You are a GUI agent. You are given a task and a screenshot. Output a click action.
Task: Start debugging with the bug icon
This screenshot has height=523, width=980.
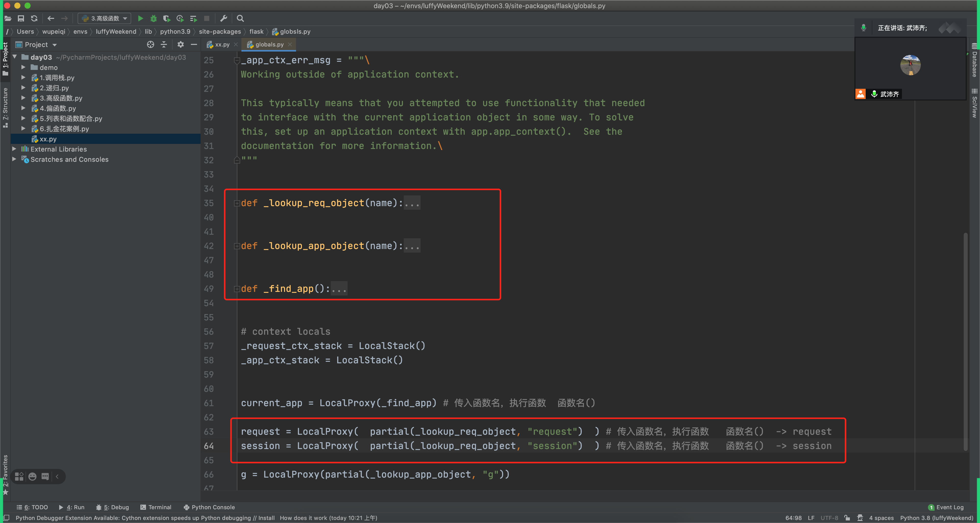click(x=153, y=18)
